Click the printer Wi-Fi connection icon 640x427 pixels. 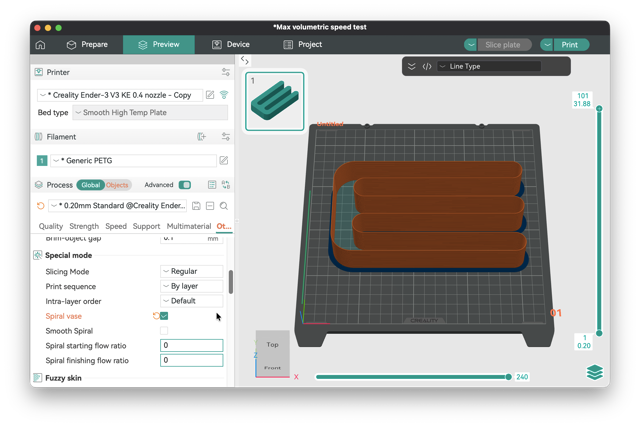pyautogui.click(x=224, y=95)
